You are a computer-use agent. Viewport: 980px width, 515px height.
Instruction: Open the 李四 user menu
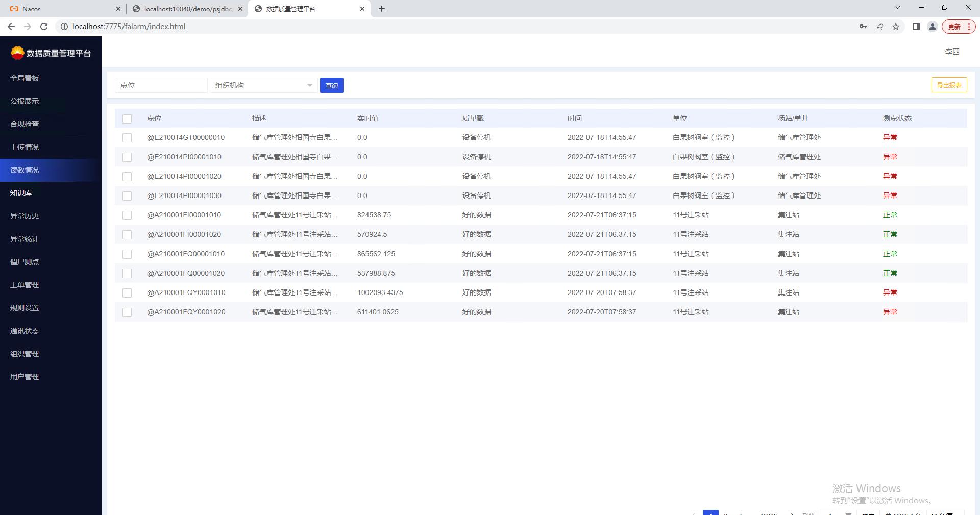952,52
